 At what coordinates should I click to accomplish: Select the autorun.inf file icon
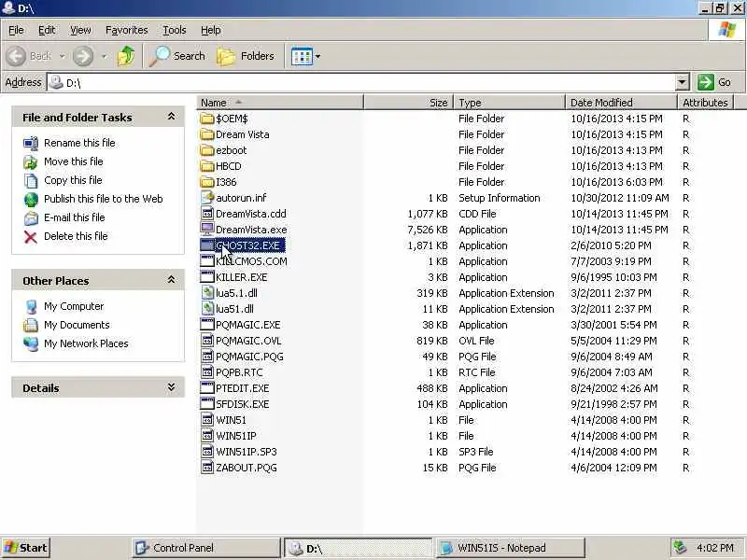(x=207, y=198)
